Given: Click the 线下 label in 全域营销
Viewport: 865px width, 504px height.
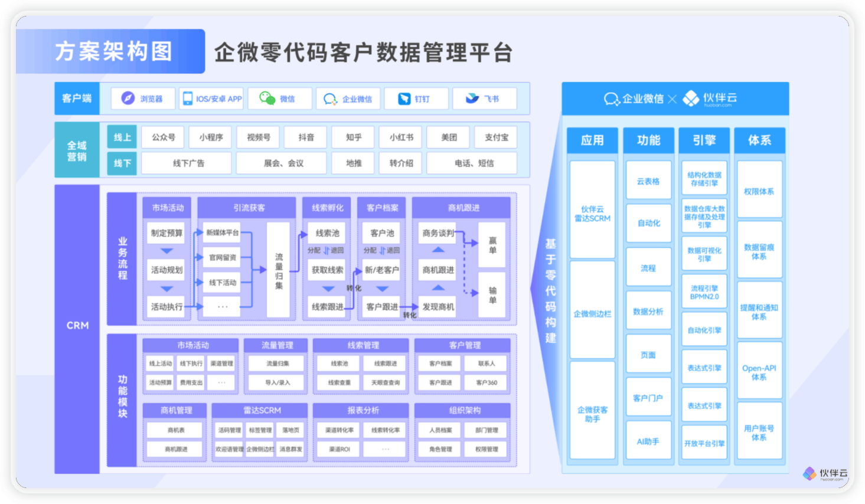Looking at the screenshot, I should (122, 163).
